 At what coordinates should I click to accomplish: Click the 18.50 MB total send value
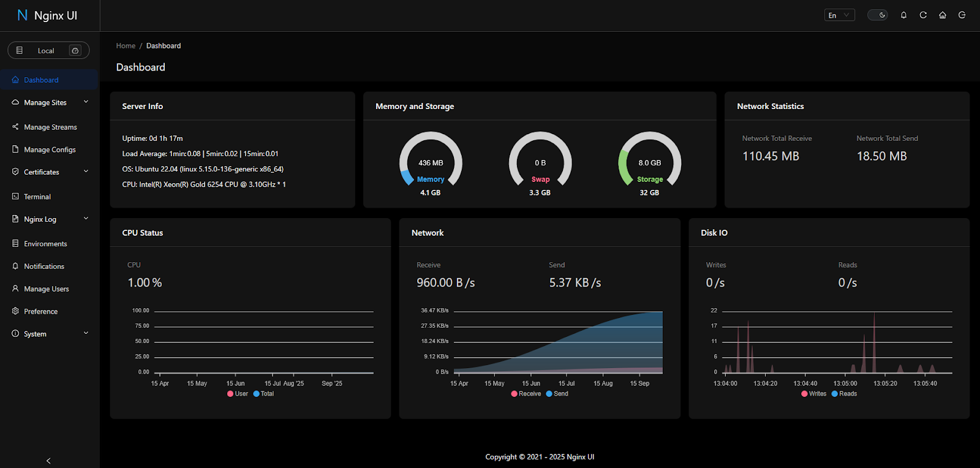click(x=881, y=156)
